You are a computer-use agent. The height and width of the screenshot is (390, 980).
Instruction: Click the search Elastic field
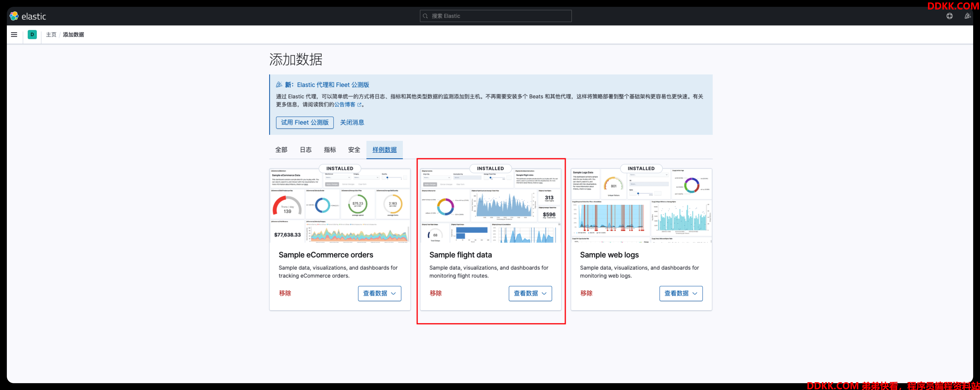[x=495, y=16]
